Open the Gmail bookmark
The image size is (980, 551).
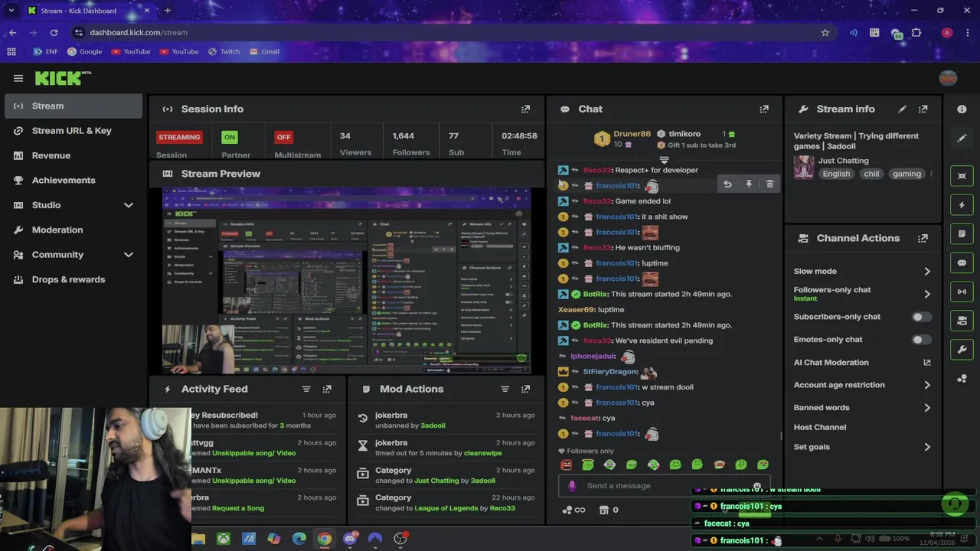point(264,51)
